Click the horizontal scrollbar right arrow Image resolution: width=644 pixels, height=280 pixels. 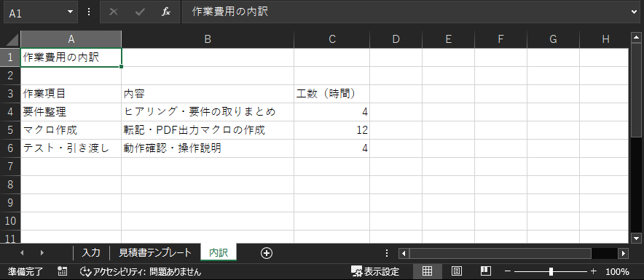624,253
